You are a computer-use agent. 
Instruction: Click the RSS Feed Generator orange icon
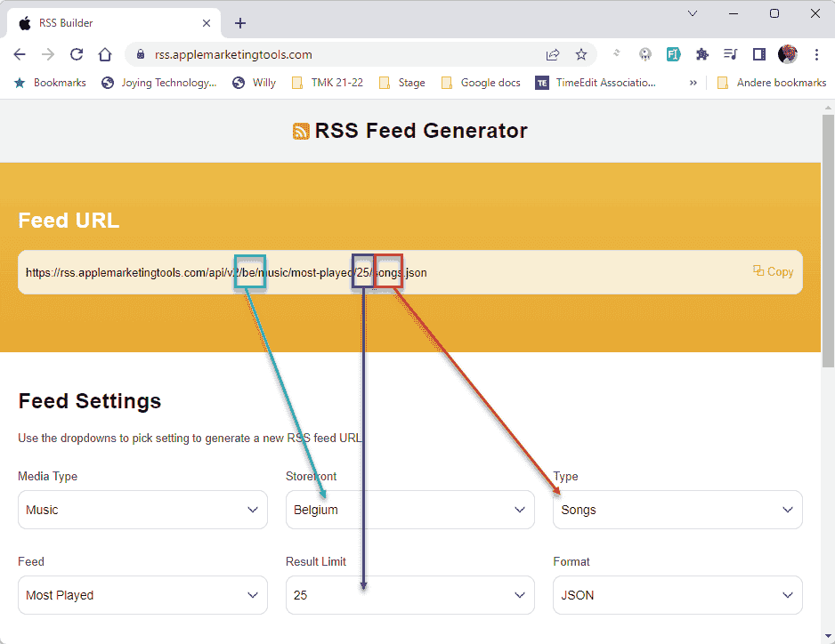pyautogui.click(x=301, y=131)
